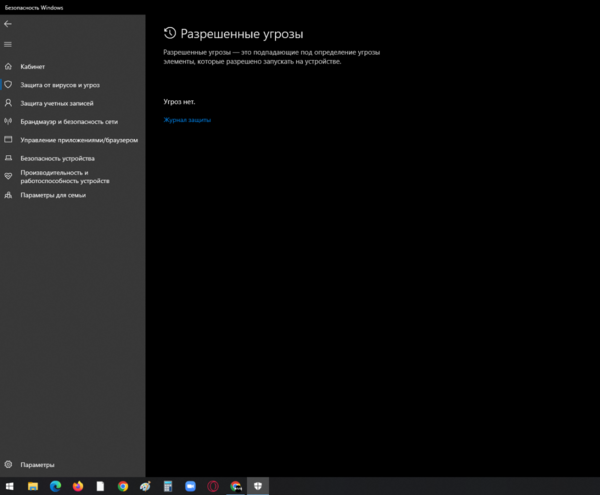
Task: Click the account protection person icon
Action: 8,103
